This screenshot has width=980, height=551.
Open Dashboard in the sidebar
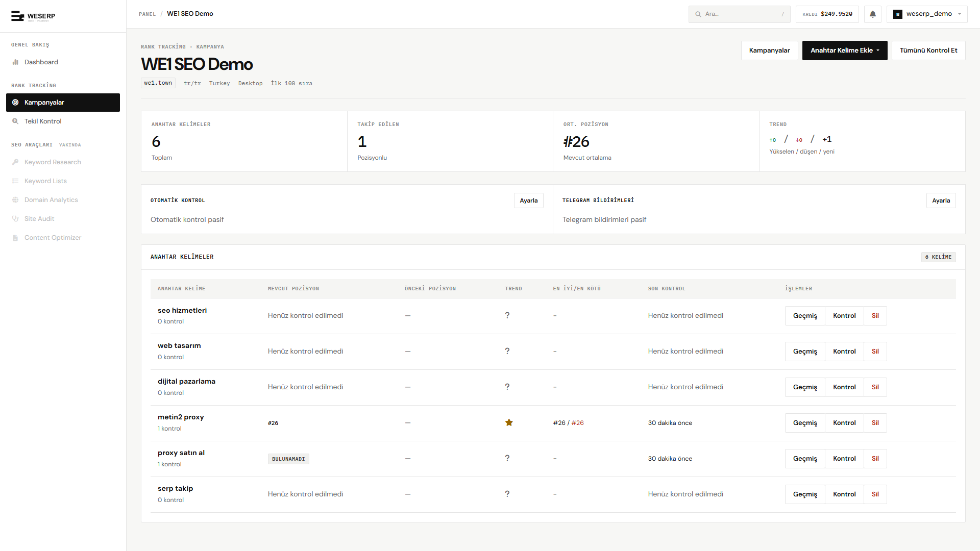(63, 62)
